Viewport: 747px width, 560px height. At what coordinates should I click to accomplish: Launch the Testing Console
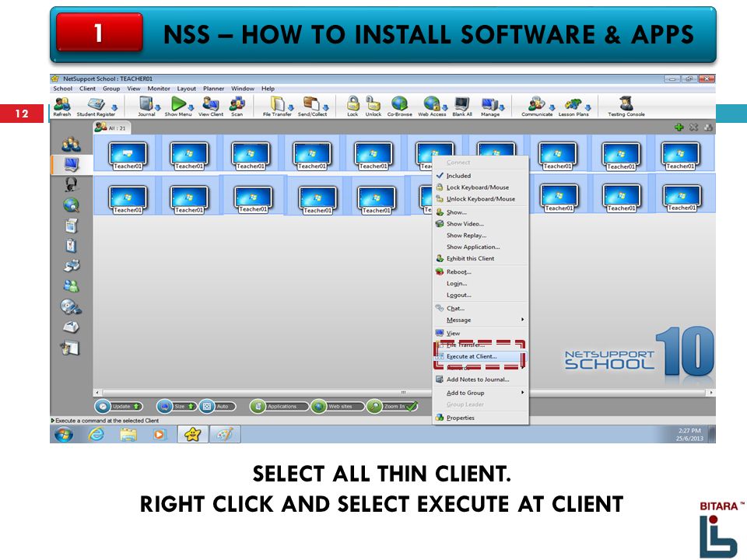[x=626, y=106]
